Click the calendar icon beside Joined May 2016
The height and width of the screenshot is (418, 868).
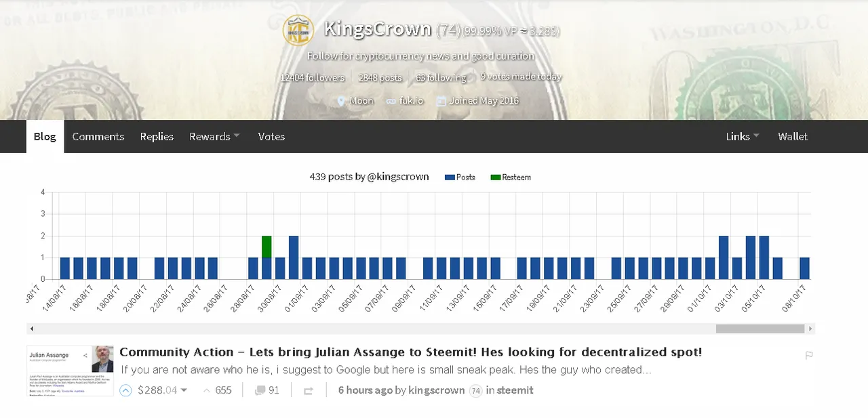441,101
